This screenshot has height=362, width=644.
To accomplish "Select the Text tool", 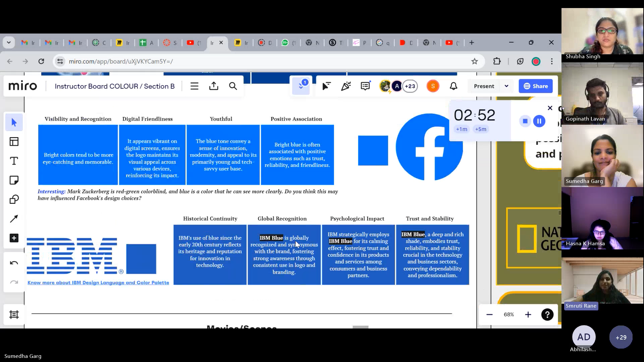I will tap(14, 161).
